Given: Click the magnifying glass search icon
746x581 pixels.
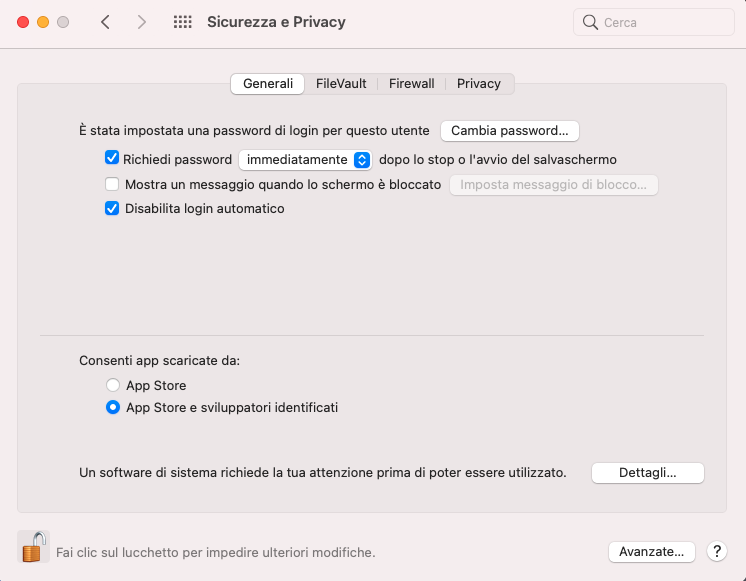Looking at the screenshot, I should [x=590, y=22].
